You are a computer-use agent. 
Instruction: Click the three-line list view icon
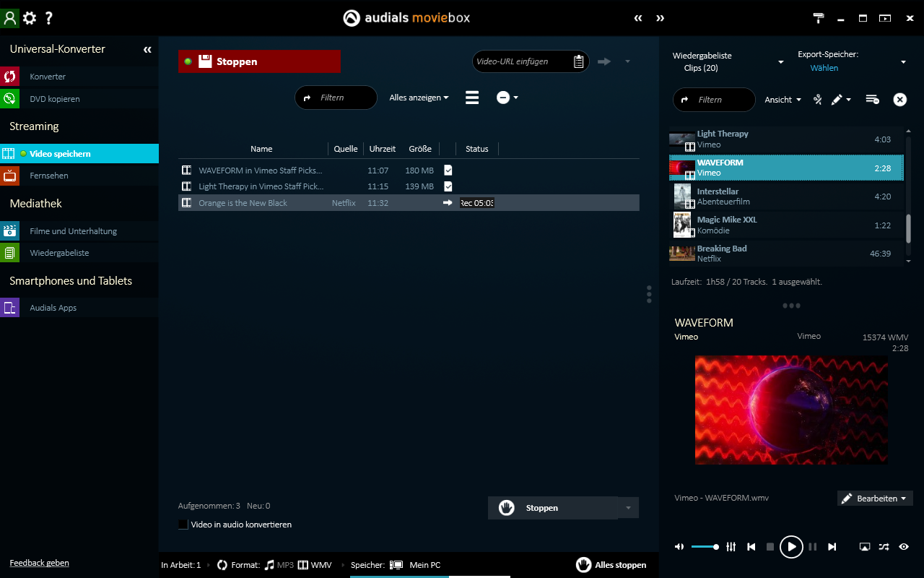[472, 98]
